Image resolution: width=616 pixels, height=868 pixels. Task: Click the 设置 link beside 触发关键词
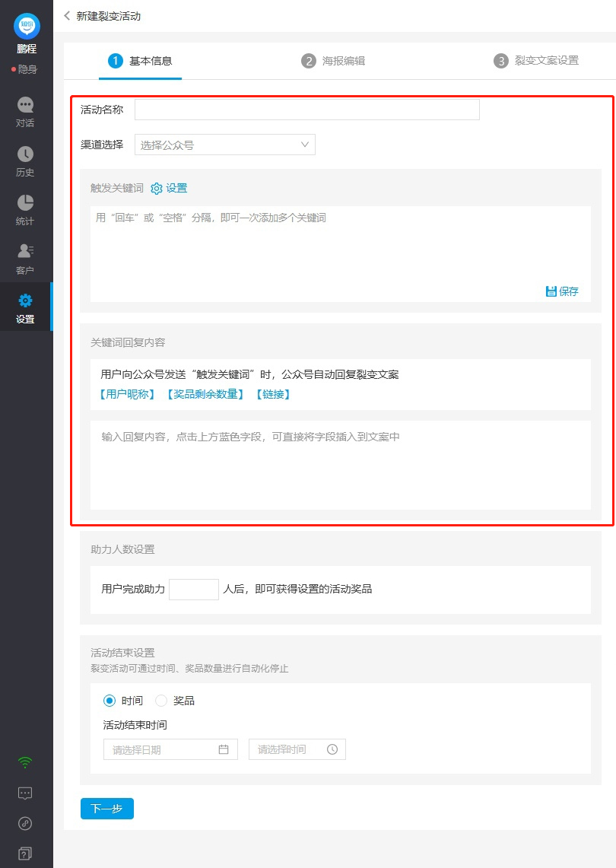pos(176,188)
